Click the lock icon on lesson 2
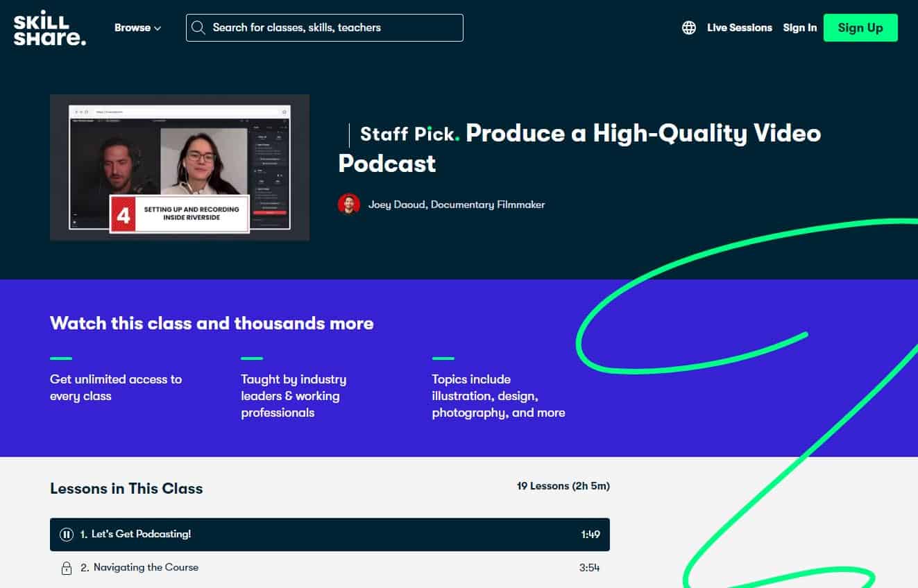Viewport: 918px width, 588px height. (x=67, y=568)
